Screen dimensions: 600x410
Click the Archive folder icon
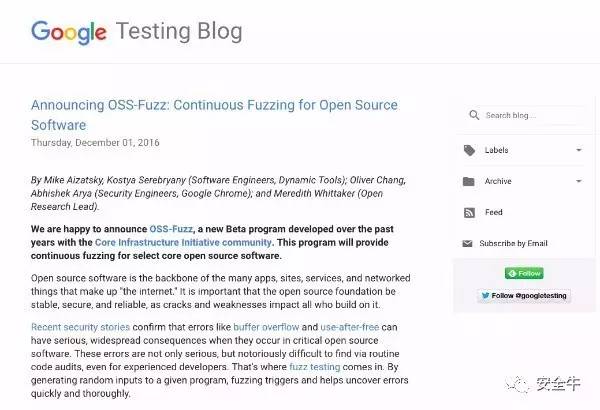[x=470, y=182]
